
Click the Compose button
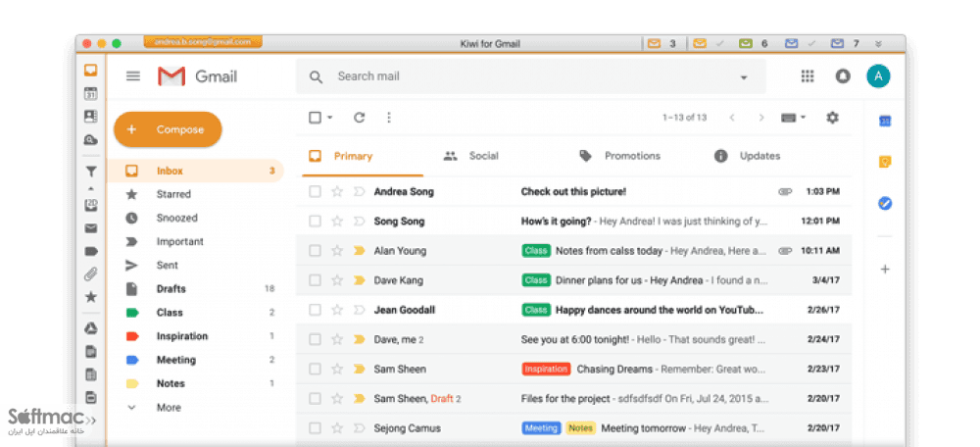(168, 129)
